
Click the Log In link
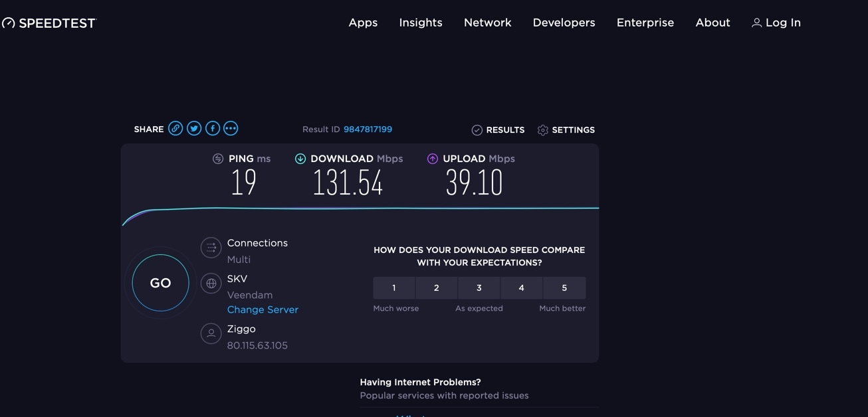[776, 23]
